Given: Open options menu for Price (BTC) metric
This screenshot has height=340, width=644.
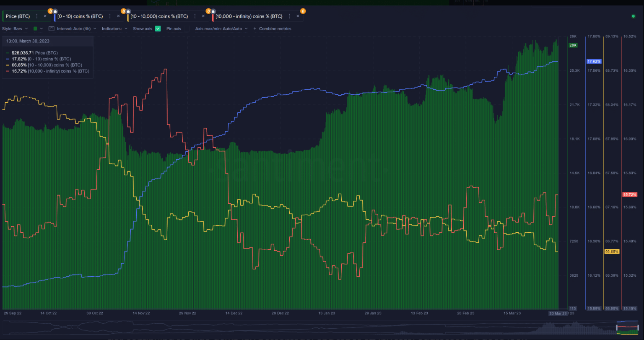Looking at the screenshot, I should pyautogui.click(x=36, y=16).
